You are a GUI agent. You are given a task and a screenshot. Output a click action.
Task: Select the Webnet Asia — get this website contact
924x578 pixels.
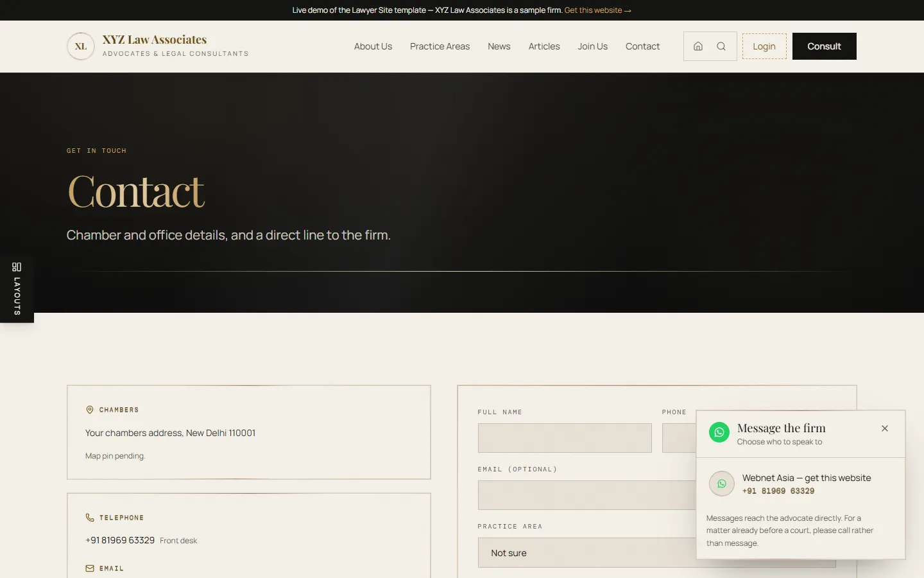[x=801, y=484]
